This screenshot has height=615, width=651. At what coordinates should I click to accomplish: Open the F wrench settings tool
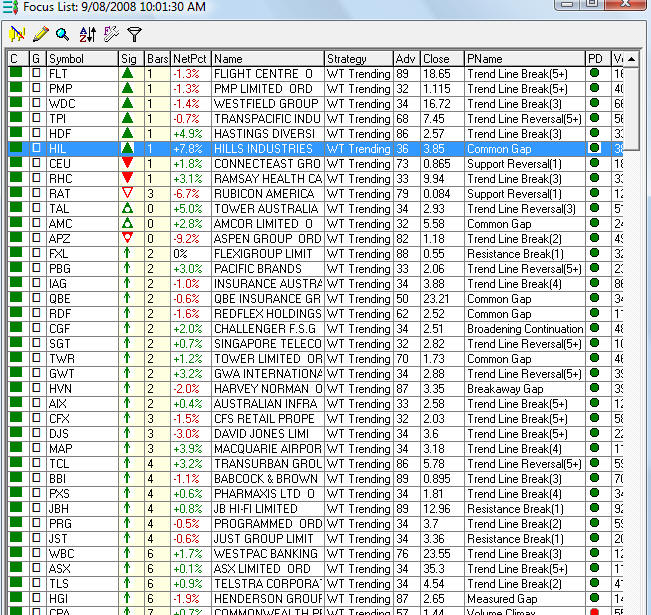tap(111, 34)
